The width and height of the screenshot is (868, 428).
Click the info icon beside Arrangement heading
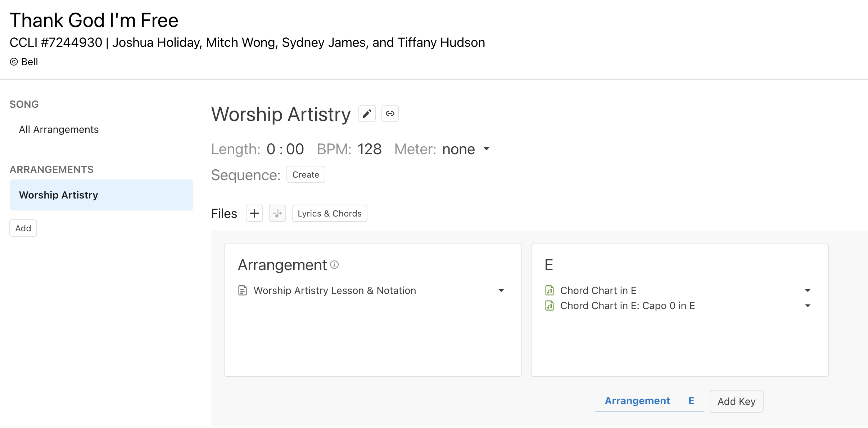334,265
